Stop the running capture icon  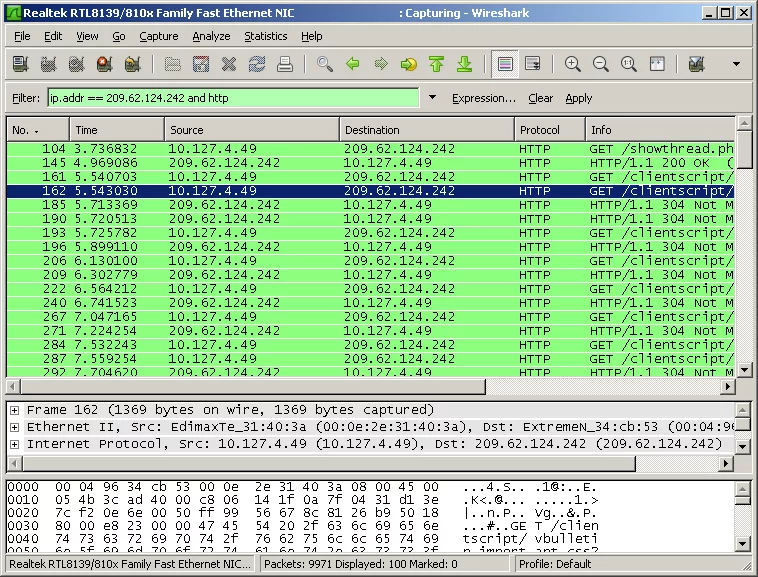(x=104, y=64)
